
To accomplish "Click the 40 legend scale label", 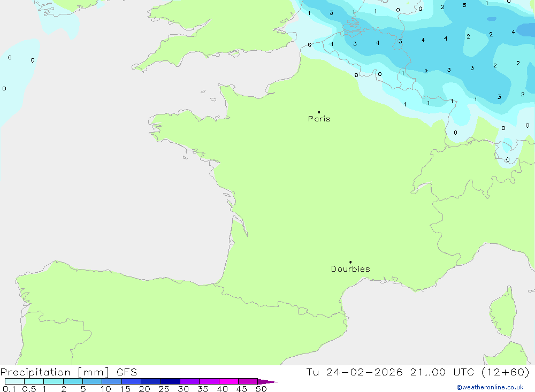I will (223, 389).
